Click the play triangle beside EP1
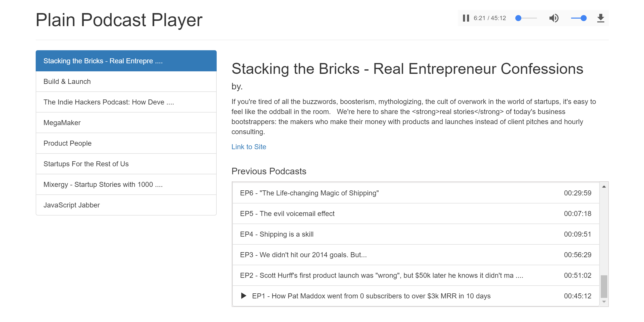This screenshot has width=644, height=322. pyautogui.click(x=243, y=296)
